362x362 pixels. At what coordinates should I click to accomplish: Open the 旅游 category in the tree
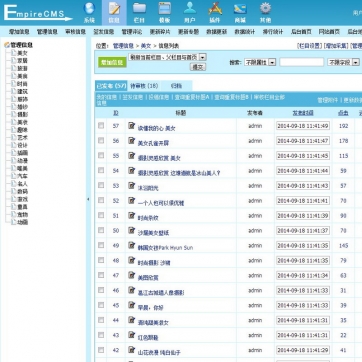(23, 68)
